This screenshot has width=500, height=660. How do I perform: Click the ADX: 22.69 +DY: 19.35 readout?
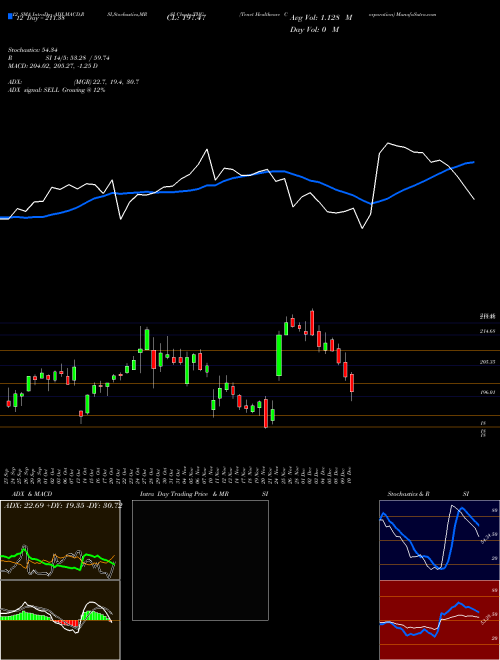coord(63,506)
